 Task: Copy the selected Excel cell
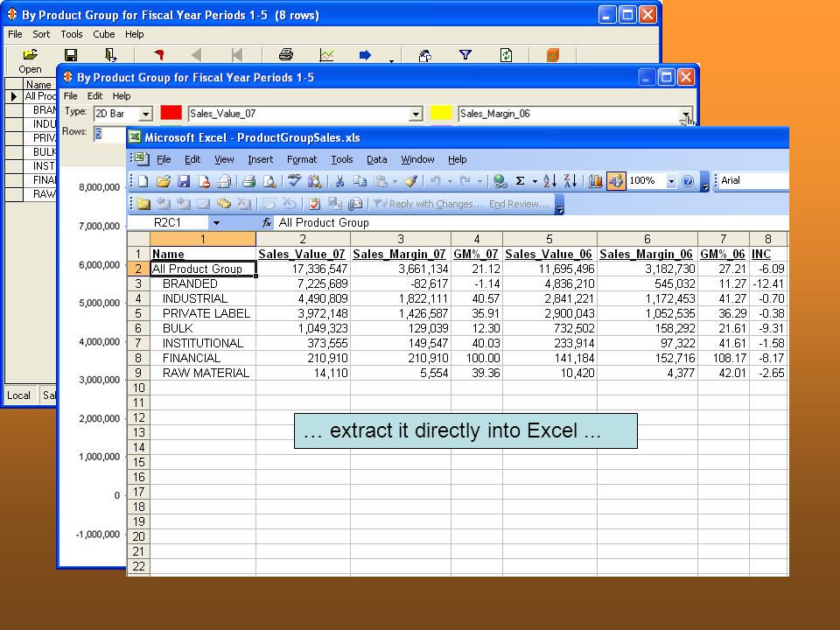click(x=360, y=182)
